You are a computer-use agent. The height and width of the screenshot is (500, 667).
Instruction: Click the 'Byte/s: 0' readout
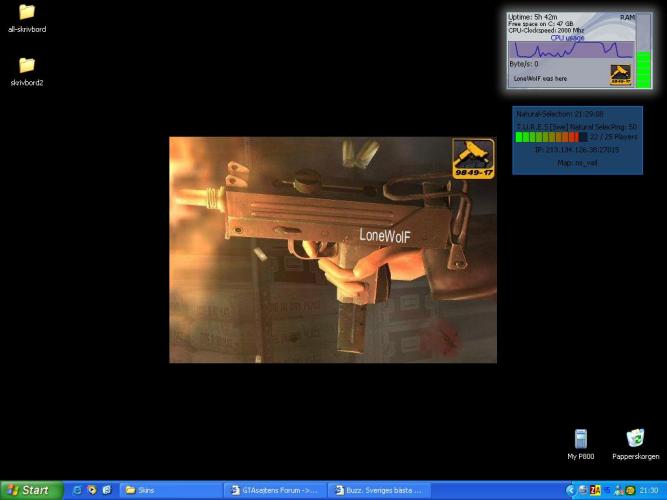pyautogui.click(x=524, y=64)
